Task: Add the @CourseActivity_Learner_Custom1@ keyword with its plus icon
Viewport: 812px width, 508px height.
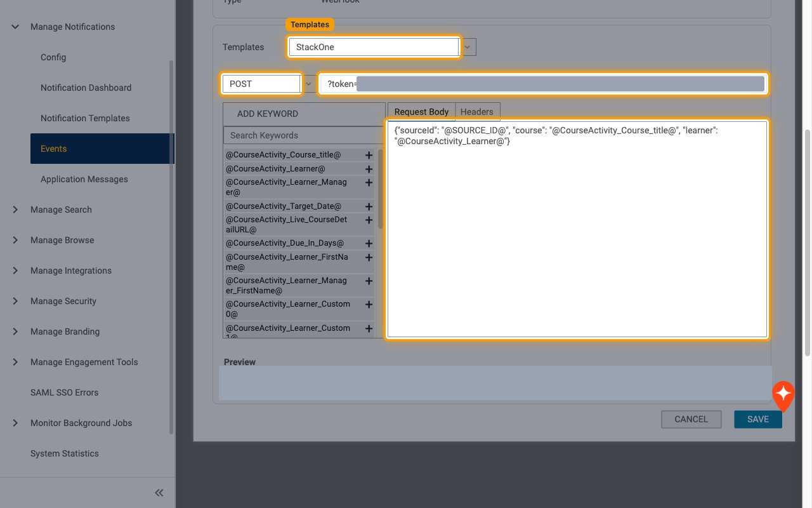Action: coord(369,329)
